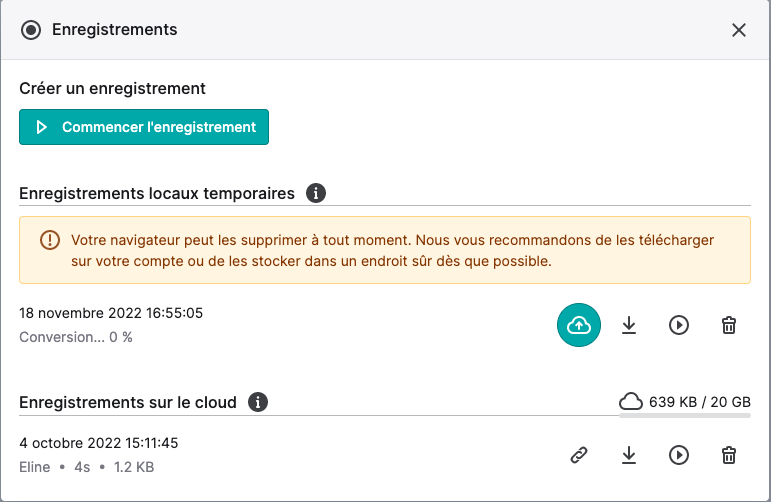Click the record icon beside Enregistrements title
Screen dimensions: 771x502
pos(31,30)
